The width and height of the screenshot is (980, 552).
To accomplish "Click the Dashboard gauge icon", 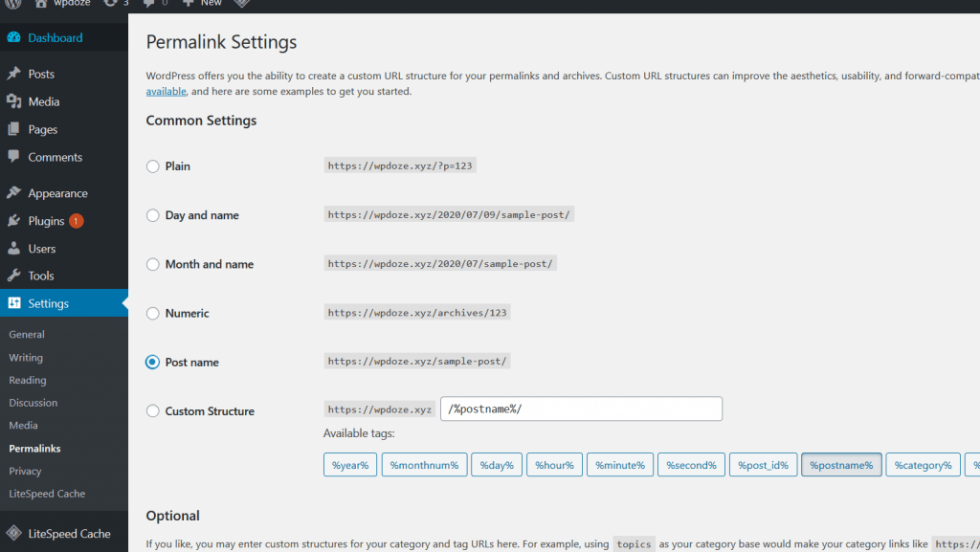I will point(13,37).
